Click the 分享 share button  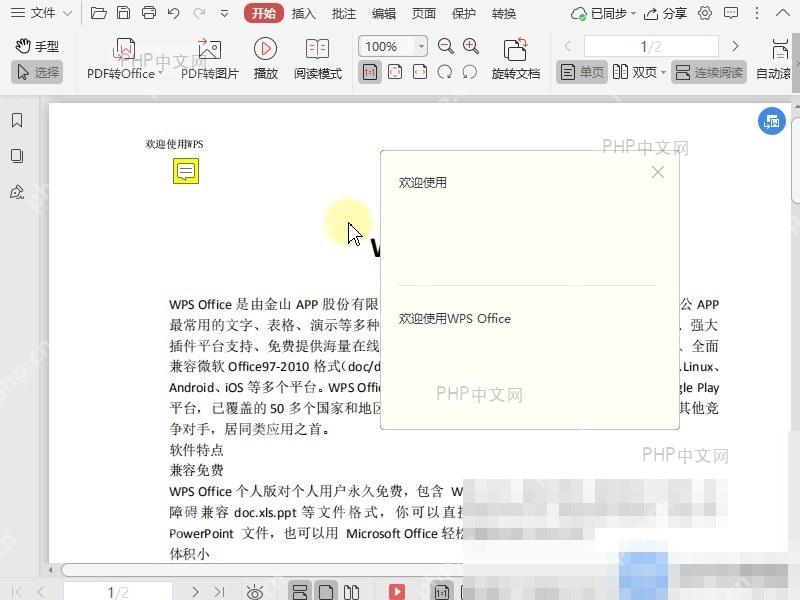665,14
